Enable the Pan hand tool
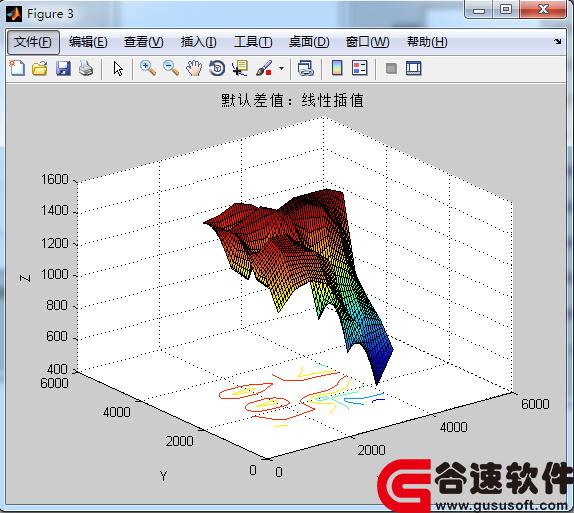574x513 pixels. (194, 68)
